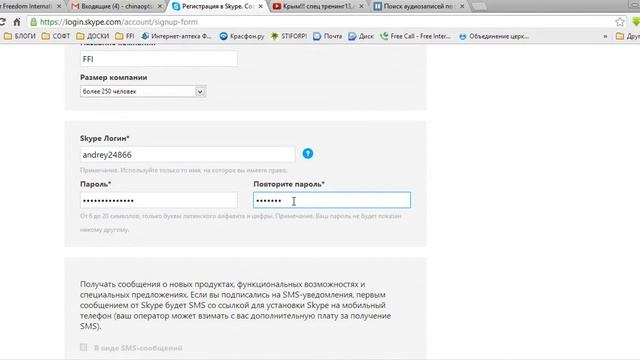
Task: Open the СОФТ bookmarks folder
Action: (56, 36)
